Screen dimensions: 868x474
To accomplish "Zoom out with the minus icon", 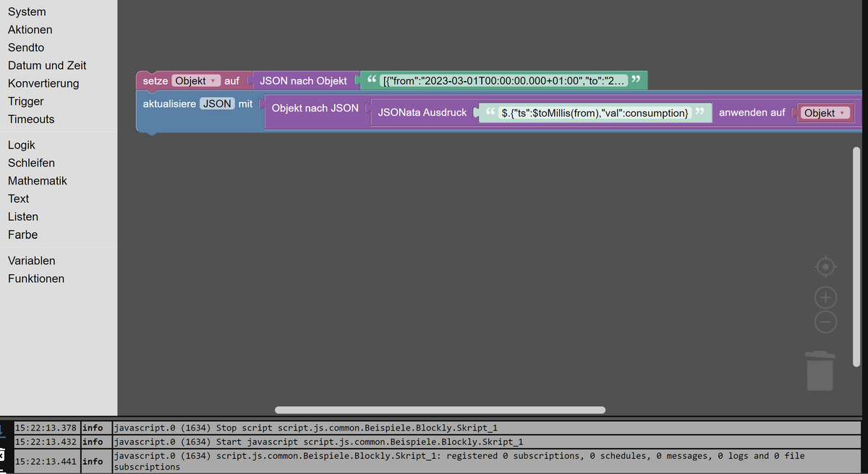I will [825, 322].
